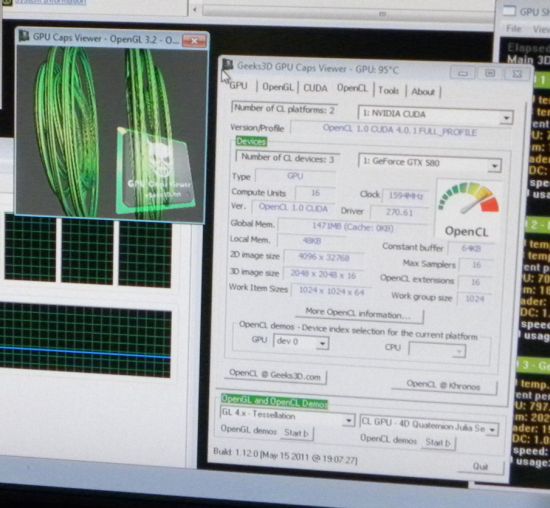Open the Tools tab
The image size is (550, 508).
tap(388, 91)
